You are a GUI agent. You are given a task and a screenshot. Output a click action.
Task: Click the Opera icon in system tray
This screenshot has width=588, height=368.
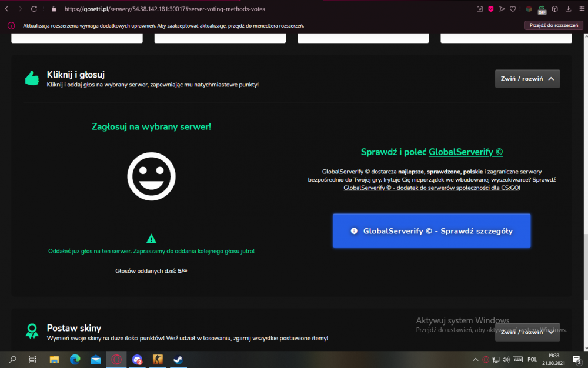tap(486, 359)
